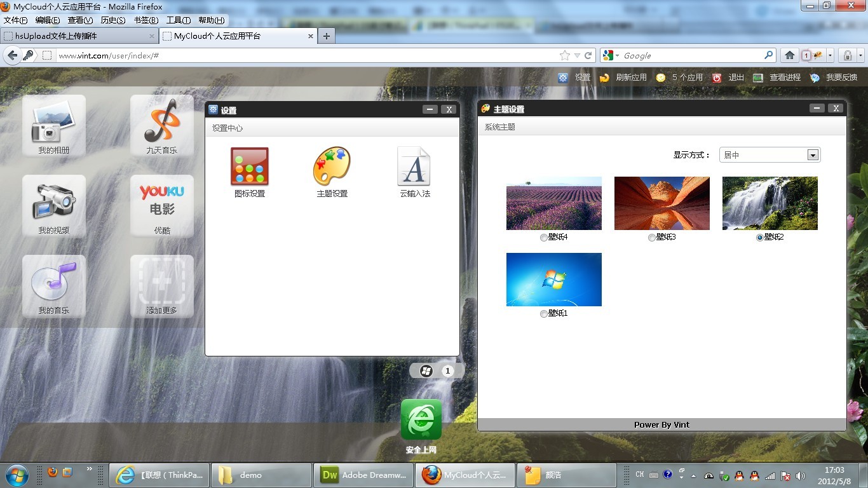Open the Windows Start menu
The height and width of the screenshot is (488, 868).
pyautogui.click(x=16, y=475)
